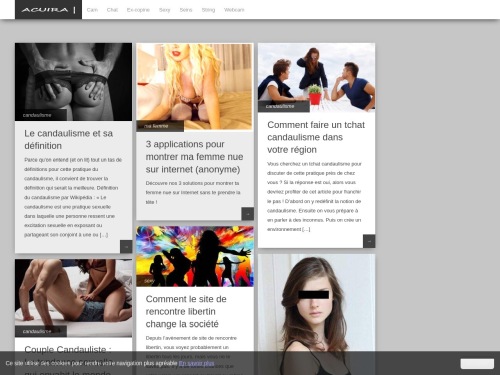This screenshot has height=375, width=500.
Task: Open article 'Comment faire un tchat candaulisme'
Action: click(316, 137)
